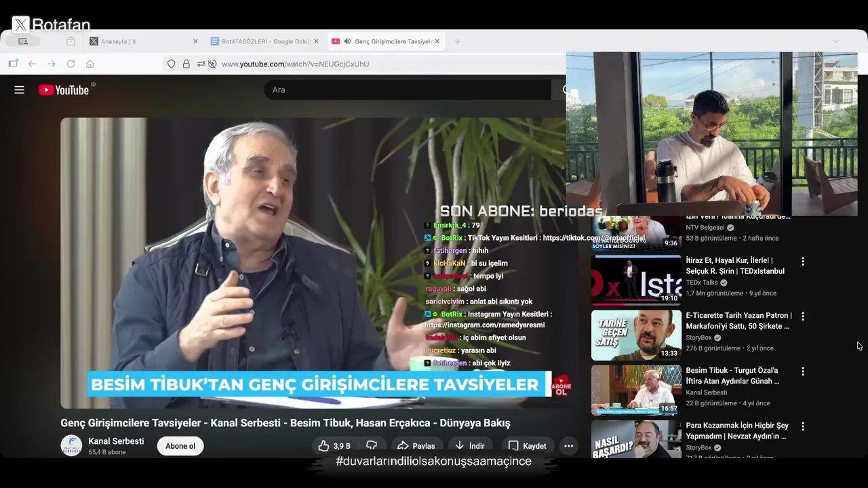Open options menu for İtiraz Et TEDx video
The height and width of the screenshot is (488, 868).
click(x=803, y=262)
